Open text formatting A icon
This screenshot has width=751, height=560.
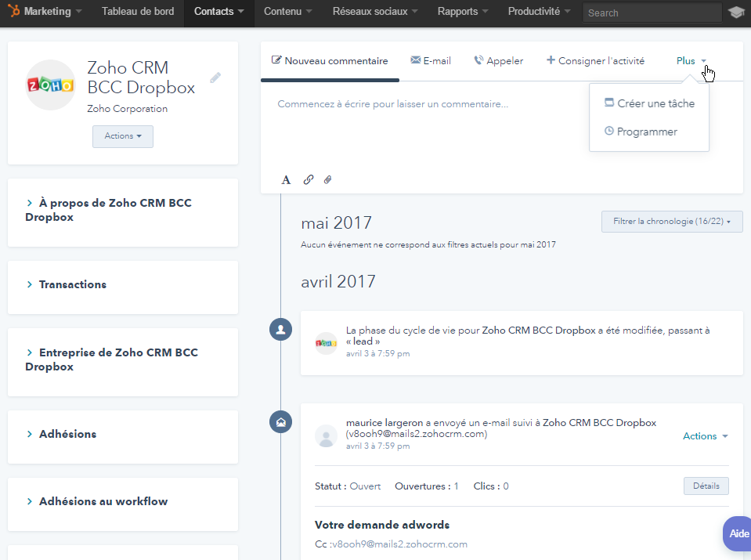[x=286, y=180]
